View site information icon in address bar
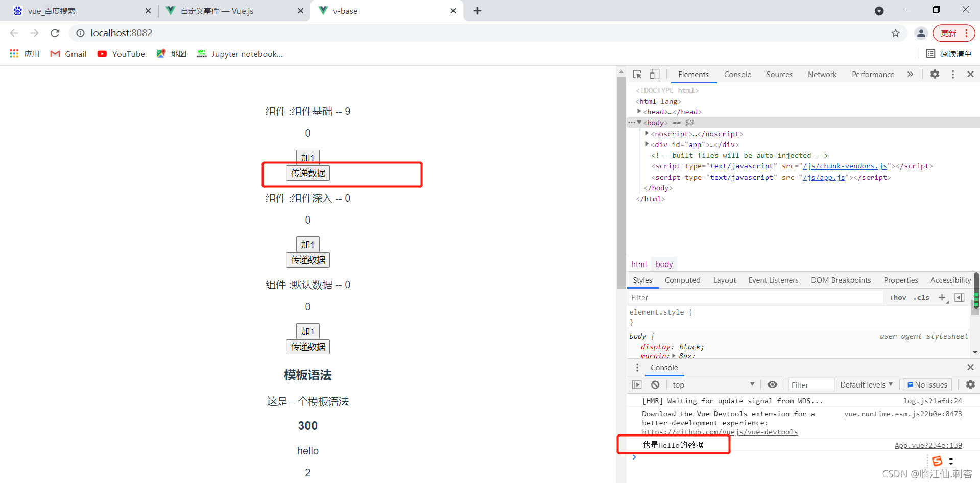The height and width of the screenshot is (483, 980). 80,33
